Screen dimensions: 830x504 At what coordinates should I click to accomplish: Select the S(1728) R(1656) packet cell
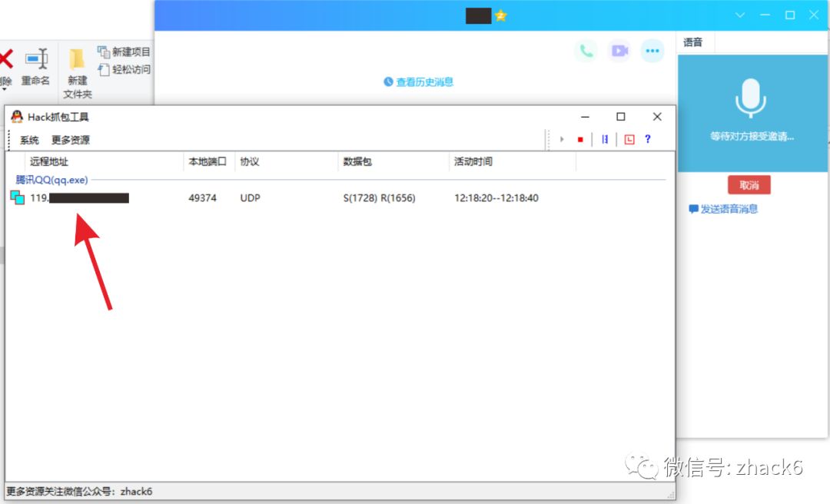[x=379, y=198]
